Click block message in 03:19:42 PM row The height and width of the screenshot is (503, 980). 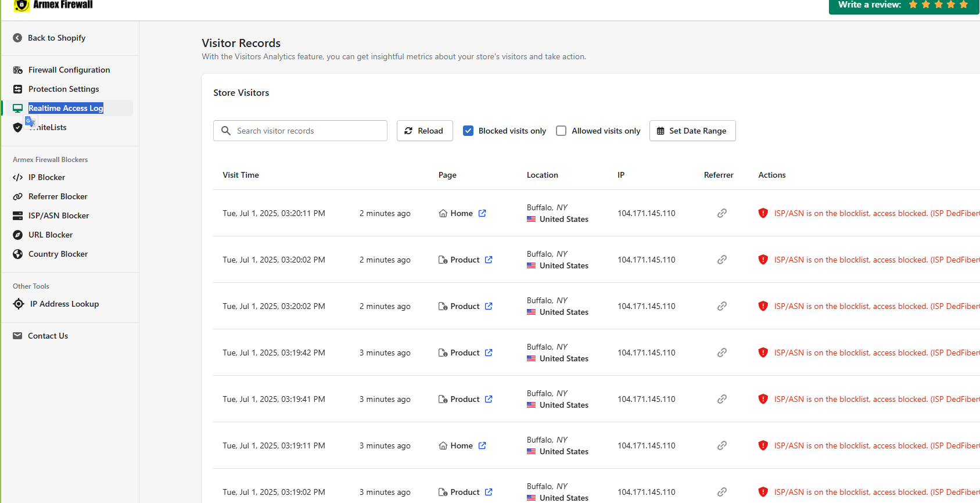coord(877,353)
